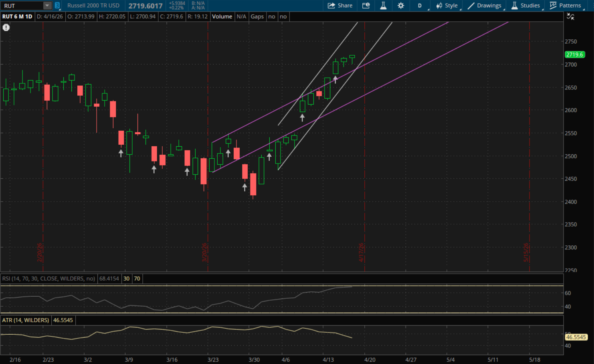
Task: Expand the RUT symbol dropdown arrow
Action: 47,6
